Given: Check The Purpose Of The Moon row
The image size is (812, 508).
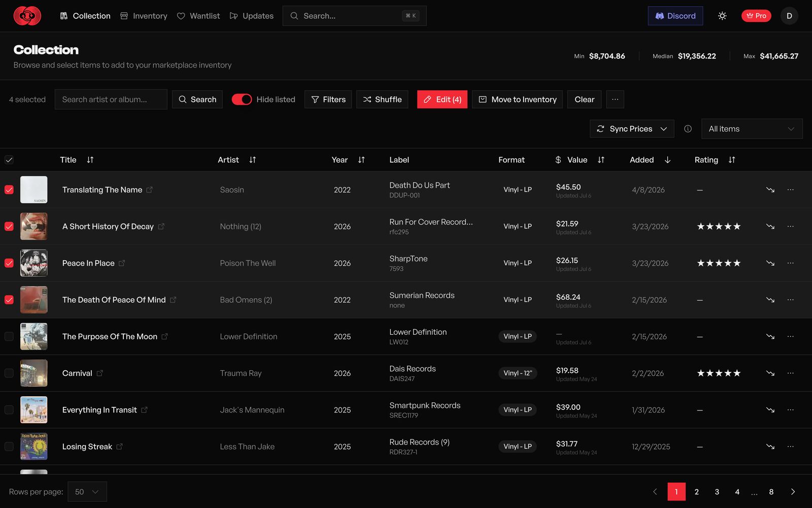Looking at the screenshot, I should pyautogui.click(x=9, y=336).
